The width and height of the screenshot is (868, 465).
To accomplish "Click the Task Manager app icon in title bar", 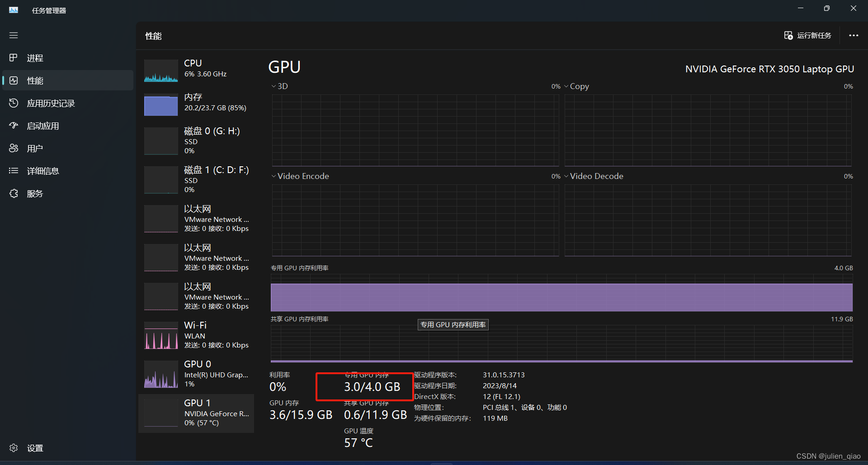I will [14, 10].
